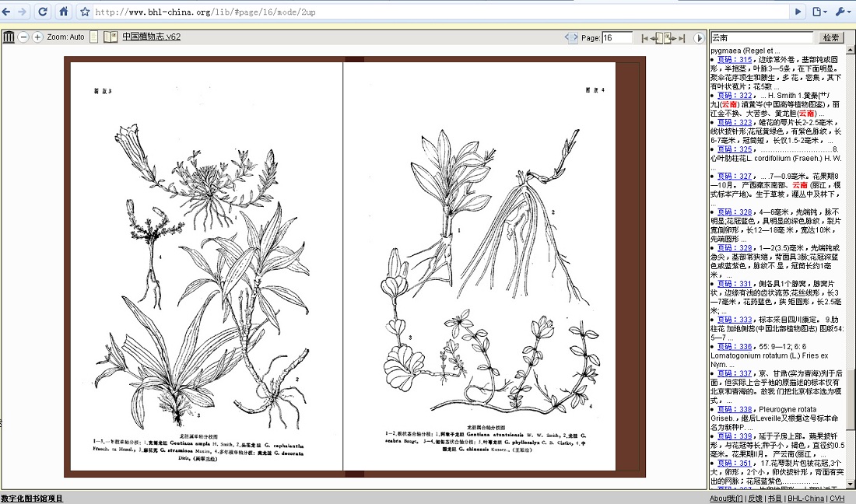Click the 龙胆属单轴分枝图 caption on left page
The height and width of the screenshot is (504, 856).
[198, 436]
